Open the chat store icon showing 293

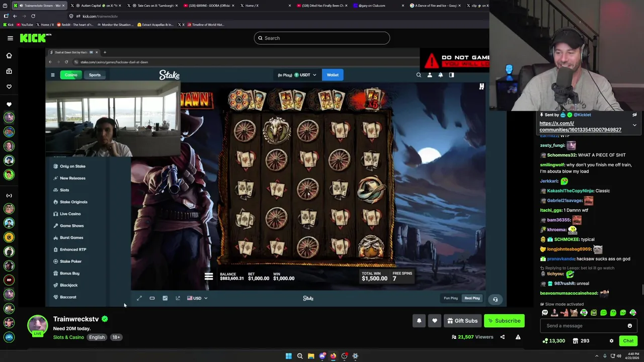tap(581, 341)
